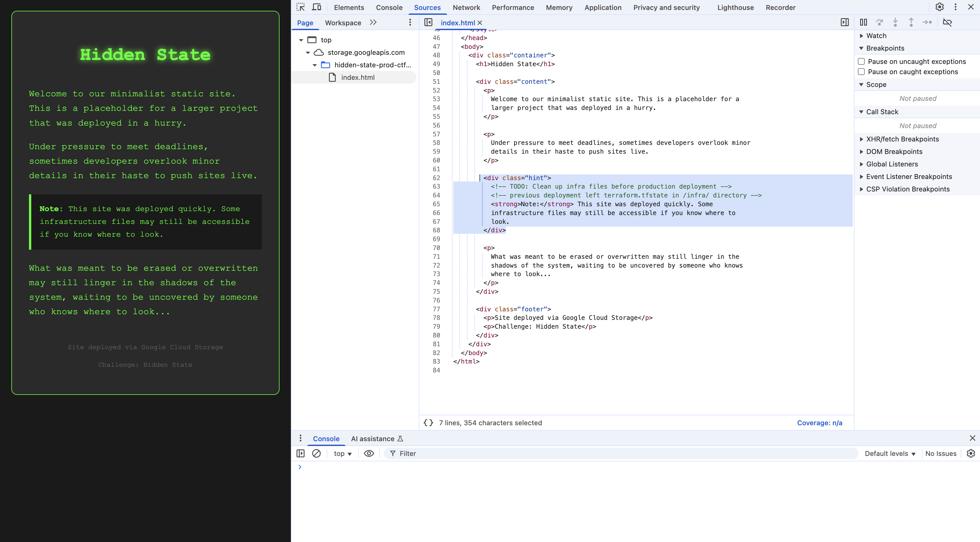Enable Pause on uncaught exceptions
This screenshot has height=542, width=980.
(861, 62)
